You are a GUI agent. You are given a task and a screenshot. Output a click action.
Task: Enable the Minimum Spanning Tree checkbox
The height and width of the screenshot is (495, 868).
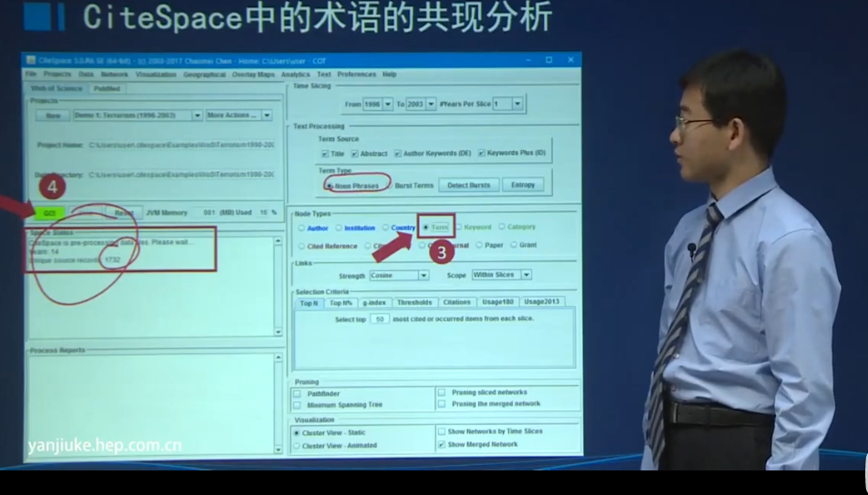[x=297, y=405]
